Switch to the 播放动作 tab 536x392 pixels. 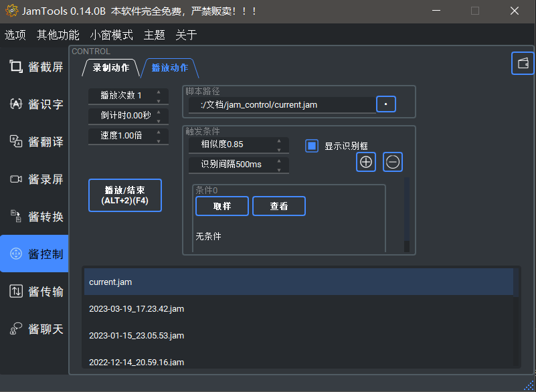click(170, 68)
